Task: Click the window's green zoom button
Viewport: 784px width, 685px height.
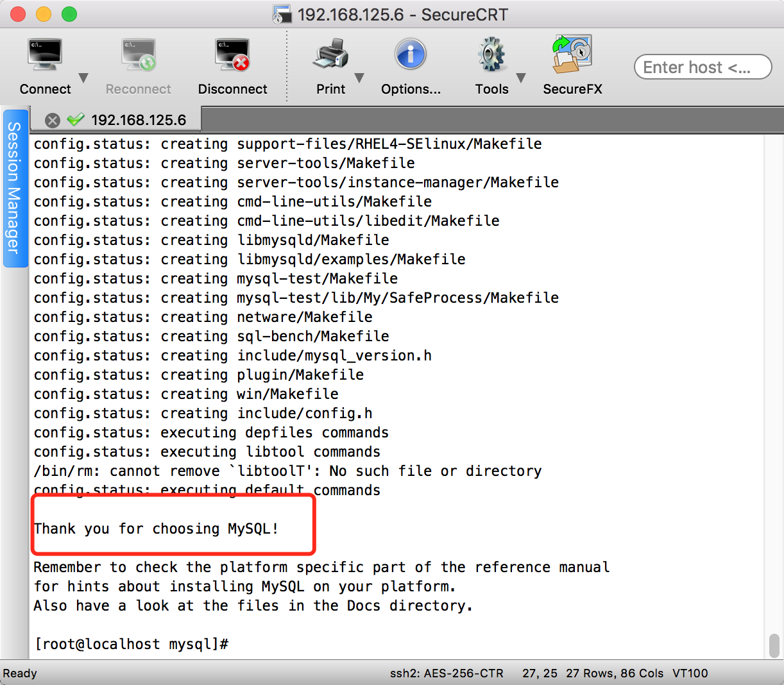Action: tap(69, 14)
